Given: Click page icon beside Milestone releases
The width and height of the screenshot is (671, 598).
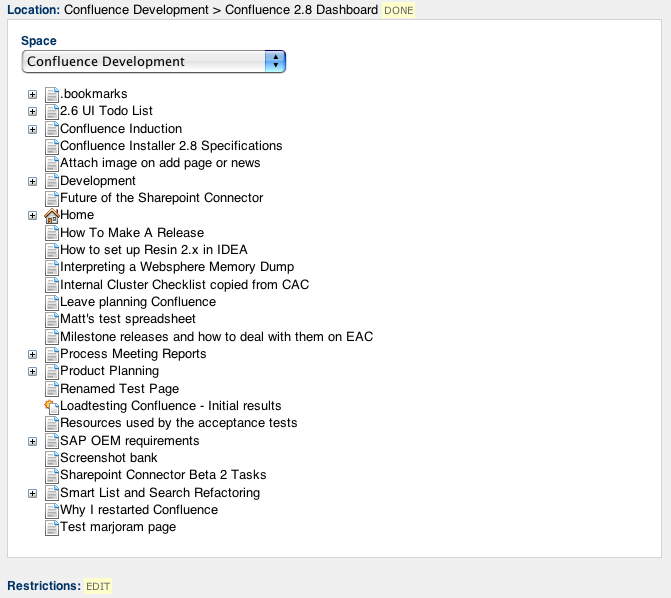Looking at the screenshot, I should 52,337.
